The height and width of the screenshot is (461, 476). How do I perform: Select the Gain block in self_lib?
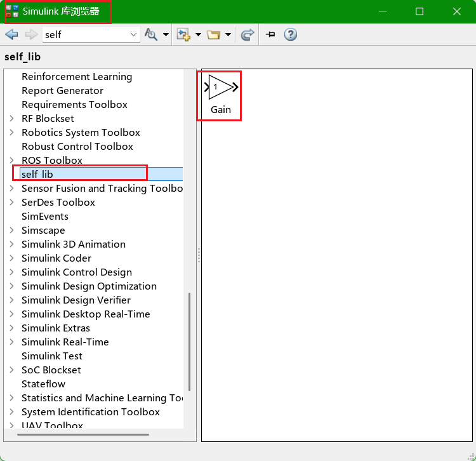221,95
